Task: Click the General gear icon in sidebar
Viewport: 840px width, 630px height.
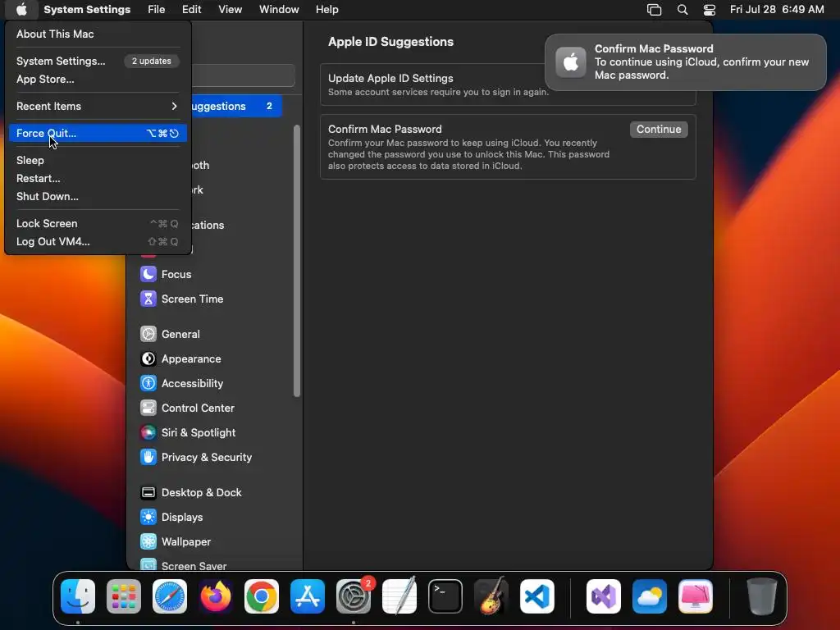Action: tap(148, 334)
